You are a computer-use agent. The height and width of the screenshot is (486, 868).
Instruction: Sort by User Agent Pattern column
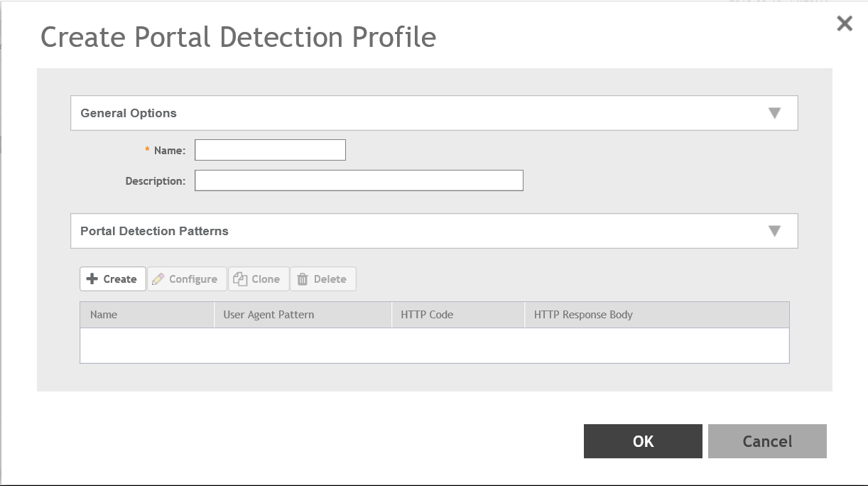point(268,315)
